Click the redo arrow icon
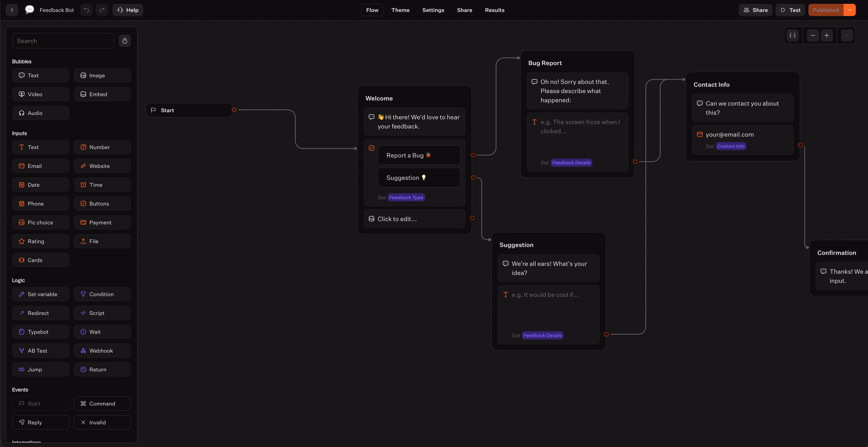This screenshot has width=868, height=447. pyautogui.click(x=102, y=10)
